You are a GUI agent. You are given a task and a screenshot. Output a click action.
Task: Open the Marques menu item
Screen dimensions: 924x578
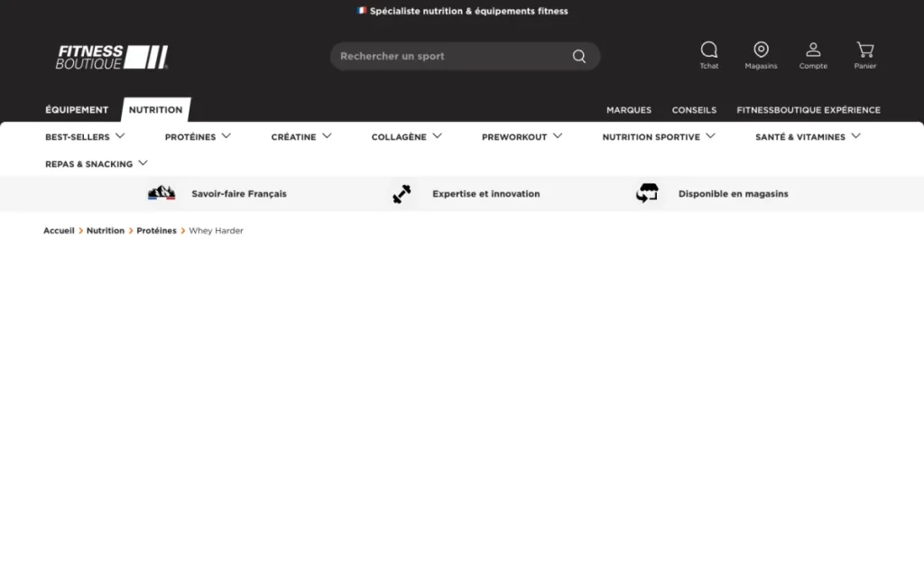[629, 110]
